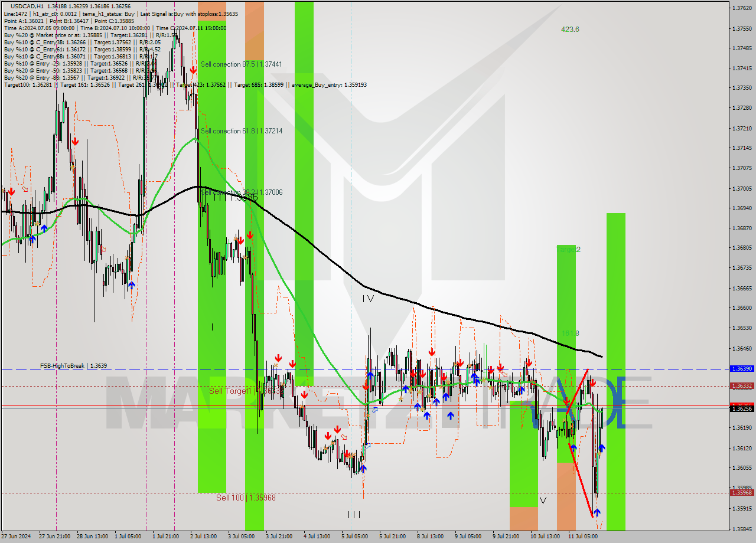Select the 1.37005 price axis label
The width and height of the screenshot is (756, 543).
coord(742,188)
